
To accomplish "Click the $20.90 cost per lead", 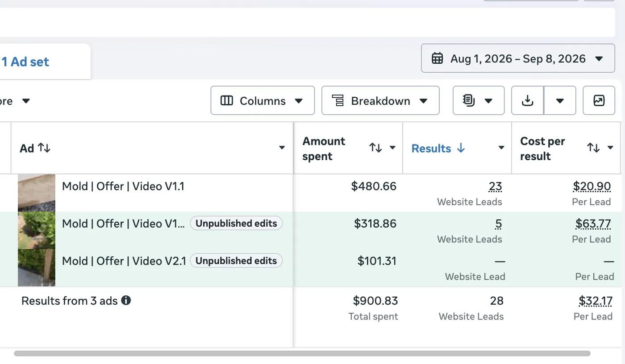I will tap(592, 186).
